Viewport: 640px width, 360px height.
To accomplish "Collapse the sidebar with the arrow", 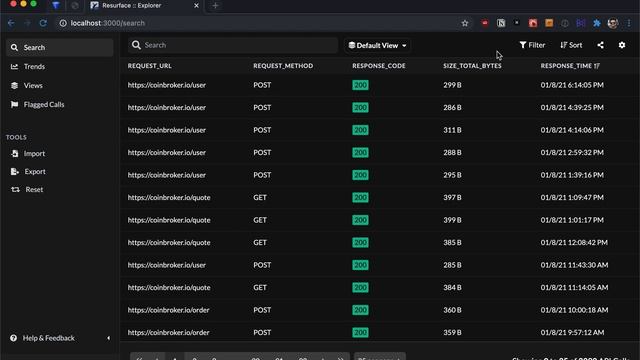I will click(109, 338).
